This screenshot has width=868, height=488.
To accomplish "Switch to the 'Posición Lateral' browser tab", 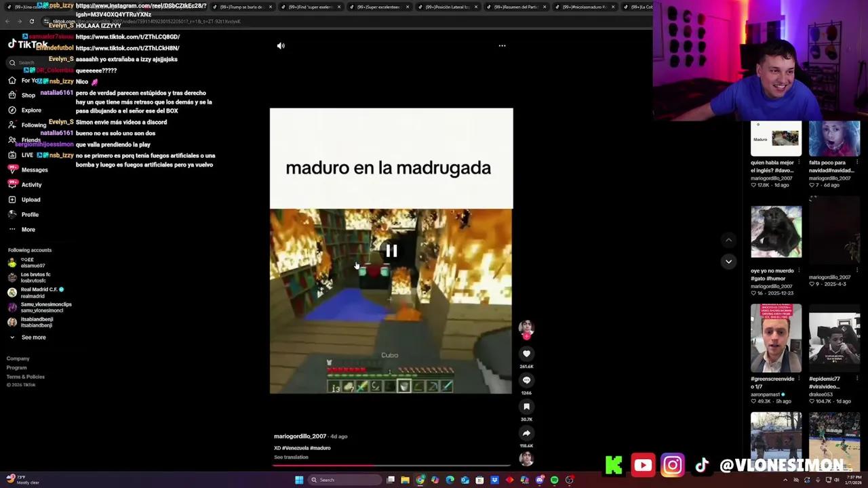I will click(x=448, y=7).
